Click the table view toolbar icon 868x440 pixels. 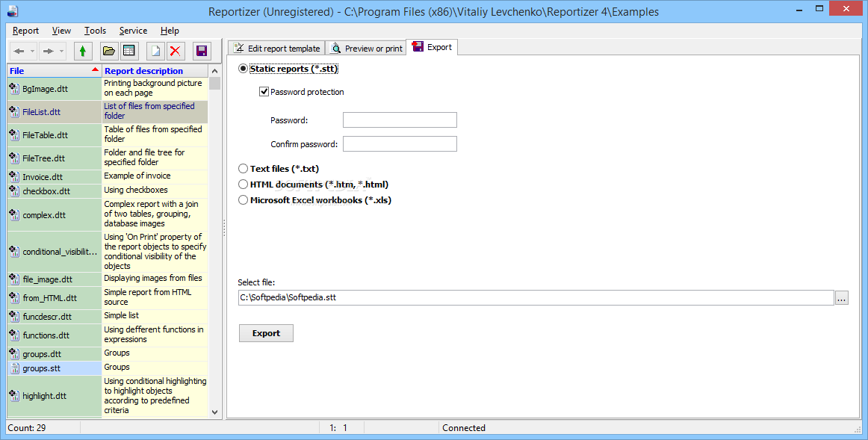(129, 52)
